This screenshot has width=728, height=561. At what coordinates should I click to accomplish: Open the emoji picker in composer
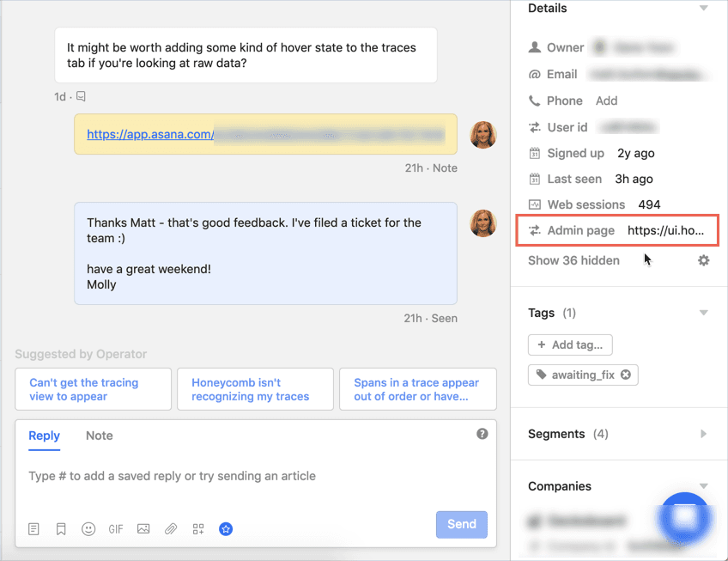(x=88, y=529)
